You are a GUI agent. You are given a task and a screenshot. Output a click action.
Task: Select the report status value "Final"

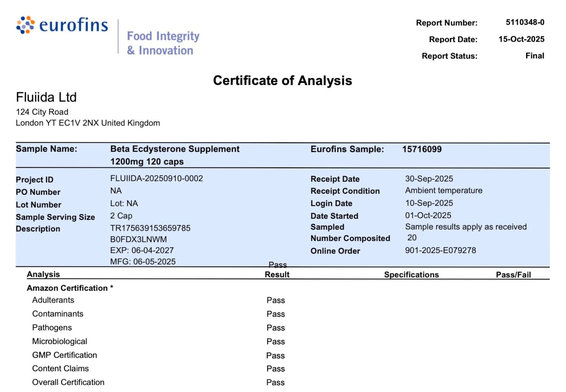pos(535,56)
